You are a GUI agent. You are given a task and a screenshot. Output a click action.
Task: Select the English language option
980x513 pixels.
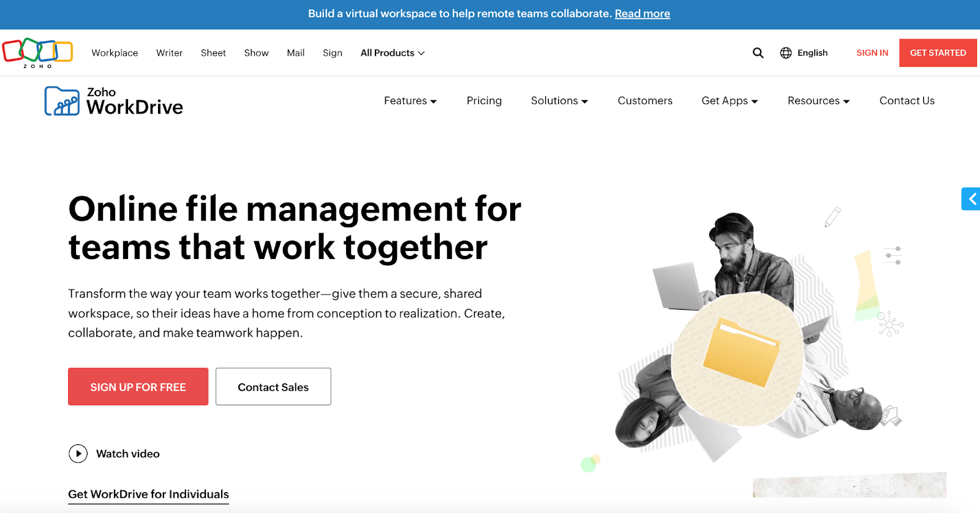pos(812,53)
